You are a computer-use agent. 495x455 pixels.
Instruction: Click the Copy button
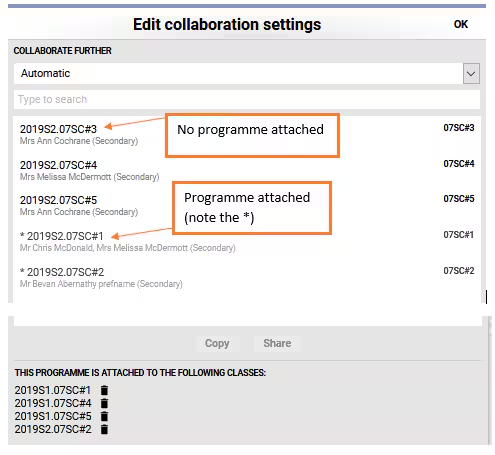217,343
